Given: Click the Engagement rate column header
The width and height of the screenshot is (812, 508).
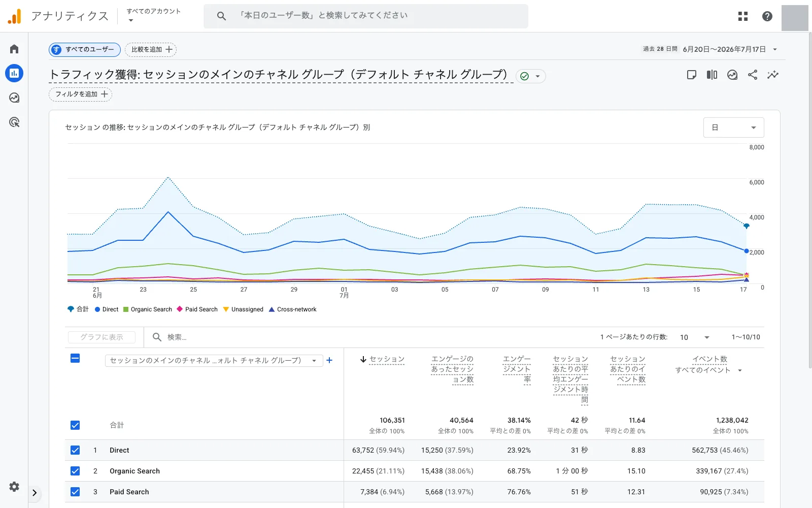Looking at the screenshot, I should pyautogui.click(x=517, y=369).
